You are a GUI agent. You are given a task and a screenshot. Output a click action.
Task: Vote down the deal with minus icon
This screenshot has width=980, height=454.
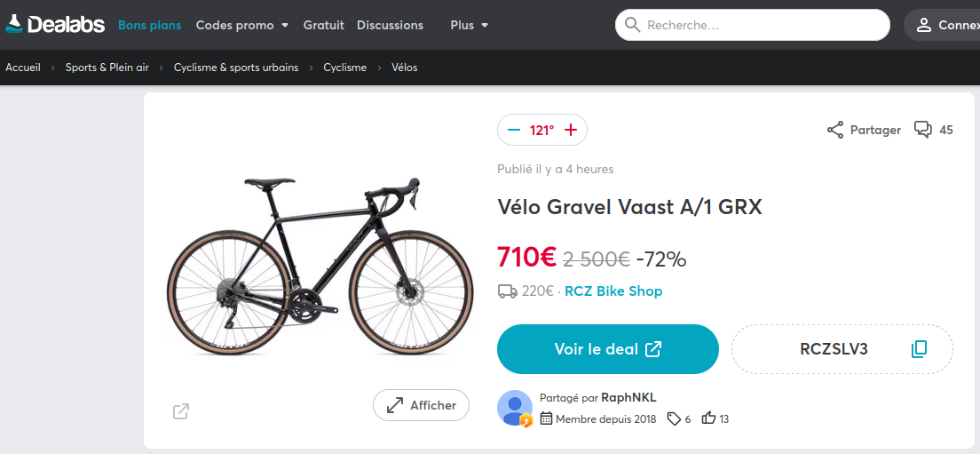coord(514,131)
